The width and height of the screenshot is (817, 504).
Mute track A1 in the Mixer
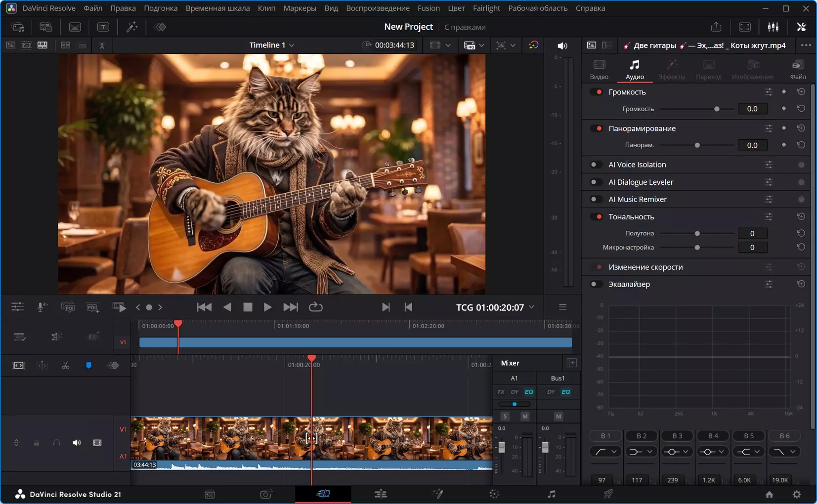pos(525,417)
